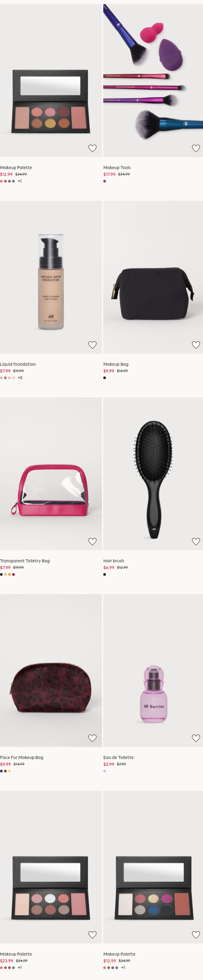Tap heart on Transparent Toiletry Bag
Viewport: 203px width, 980px height.
92,541
